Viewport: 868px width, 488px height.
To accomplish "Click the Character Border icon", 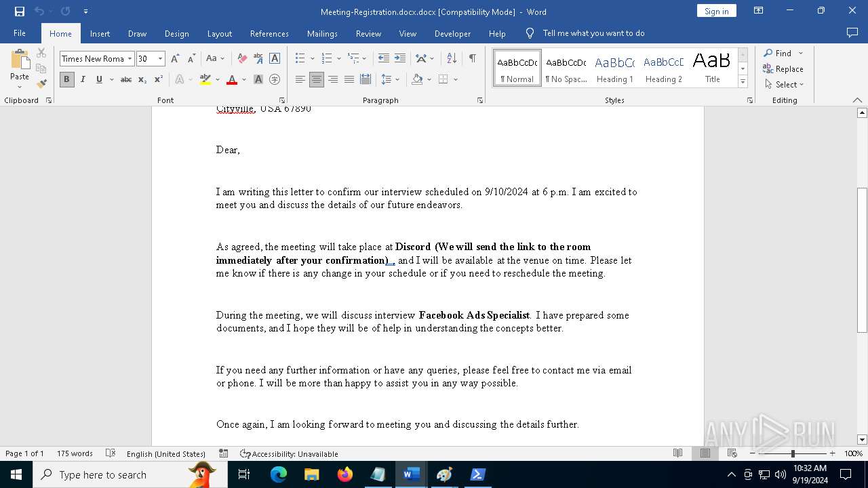I will pos(275,58).
